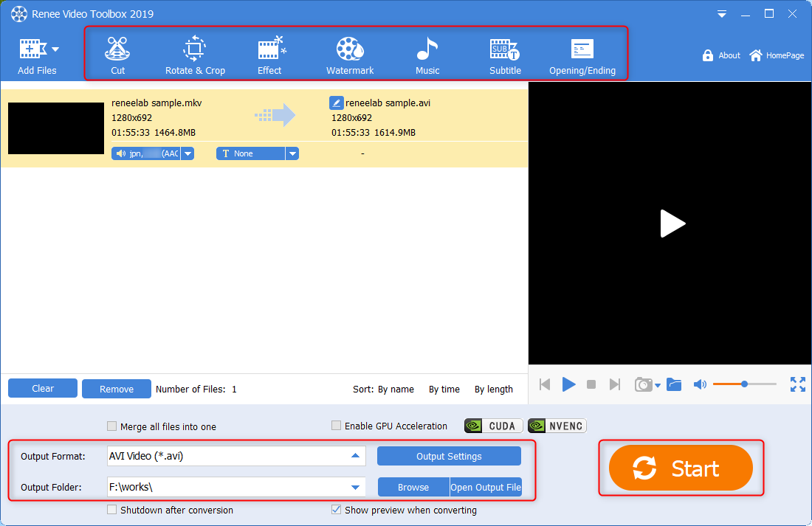Screen dimensions: 812x526
Task: Expand the Output Folder dropdown
Action: click(356, 487)
